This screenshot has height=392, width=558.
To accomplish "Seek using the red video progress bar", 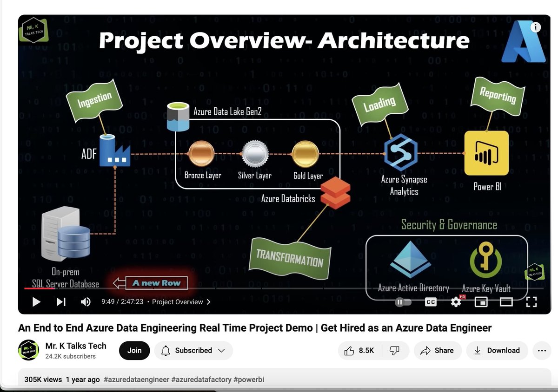I will 40,288.
